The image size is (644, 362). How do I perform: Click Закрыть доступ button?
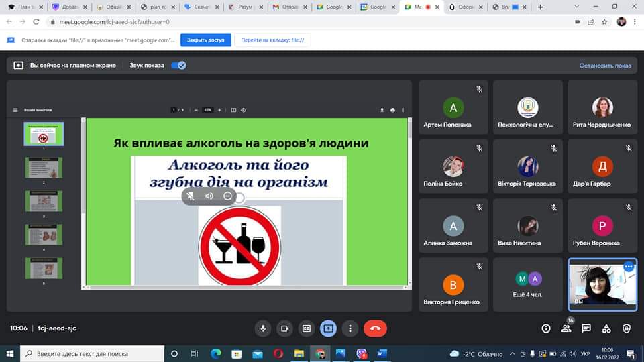pos(206,40)
